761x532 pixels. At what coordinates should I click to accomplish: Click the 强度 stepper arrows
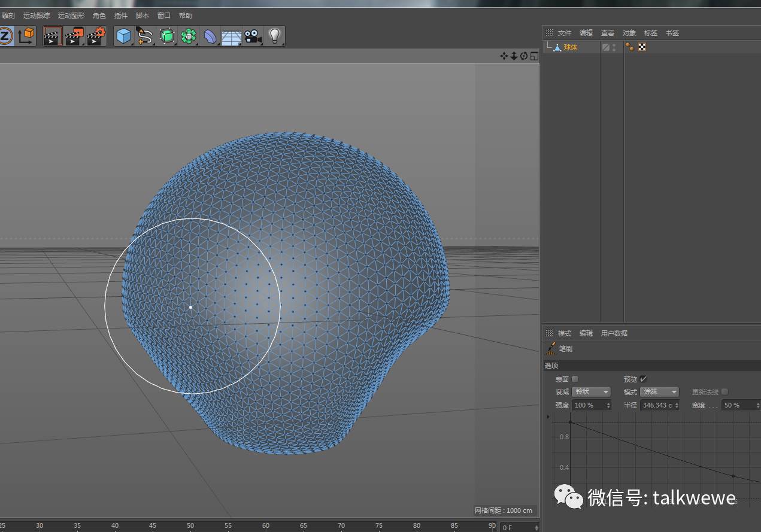pos(608,405)
